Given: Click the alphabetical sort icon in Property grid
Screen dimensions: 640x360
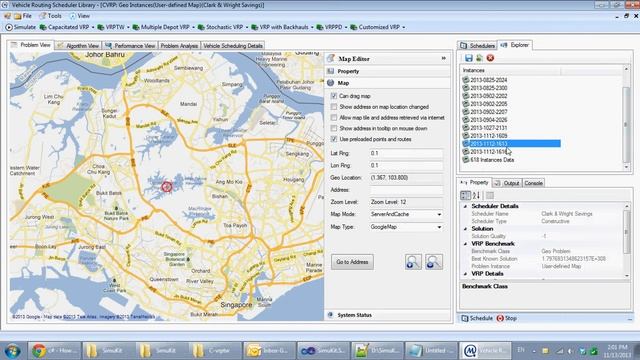Looking at the screenshot, I should point(476,196).
